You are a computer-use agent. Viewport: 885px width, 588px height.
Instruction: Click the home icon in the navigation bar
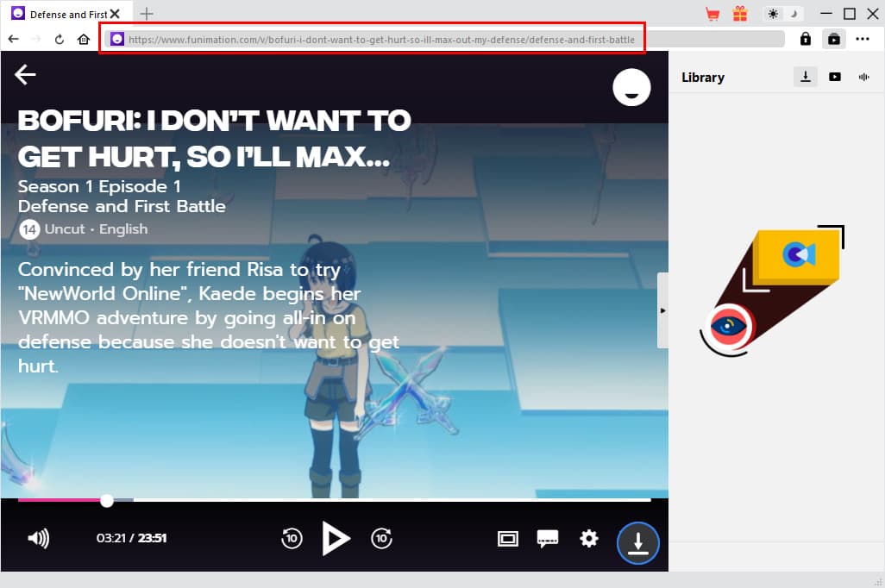coord(82,39)
